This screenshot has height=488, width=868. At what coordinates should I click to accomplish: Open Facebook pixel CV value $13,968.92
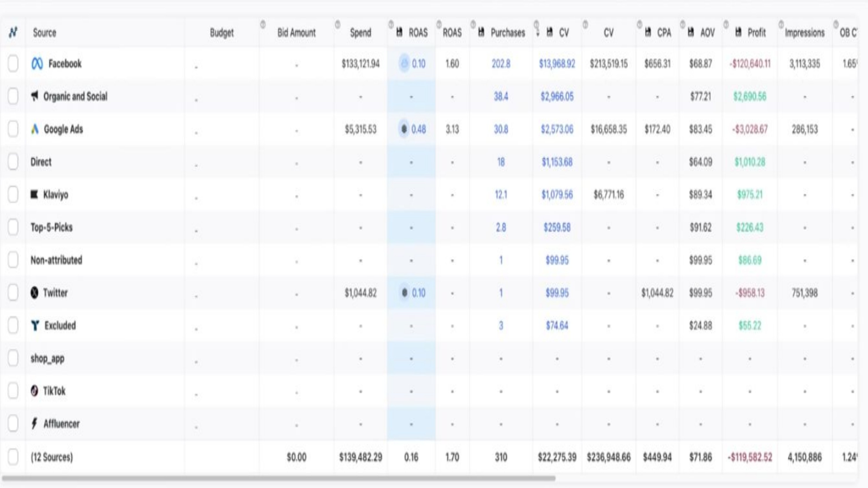click(557, 64)
